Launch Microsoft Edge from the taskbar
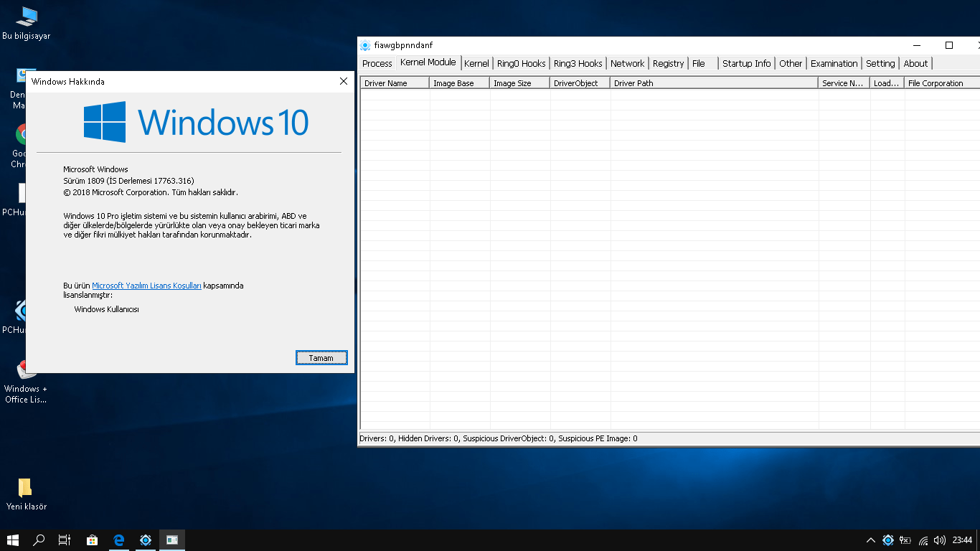 (x=119, y=540)
